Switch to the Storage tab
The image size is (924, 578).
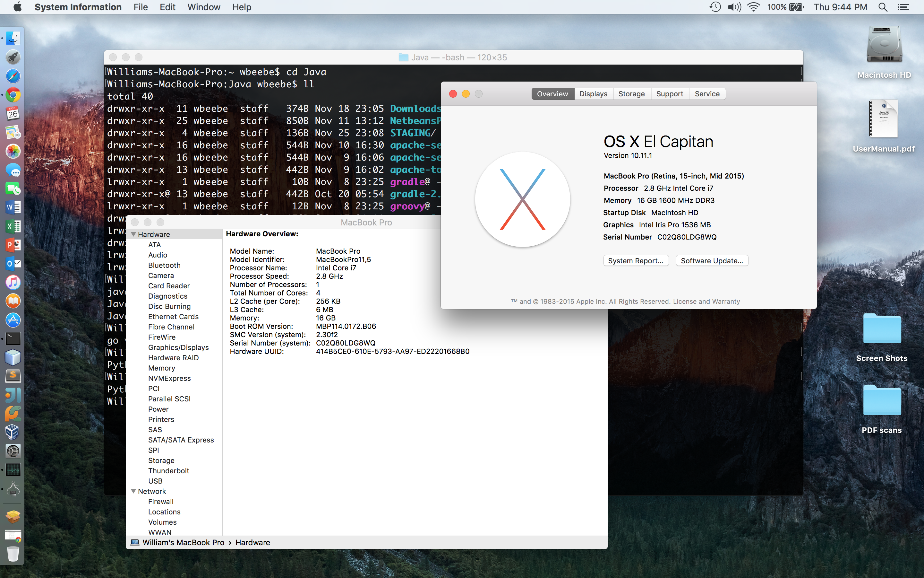click(x=631, y=94)
